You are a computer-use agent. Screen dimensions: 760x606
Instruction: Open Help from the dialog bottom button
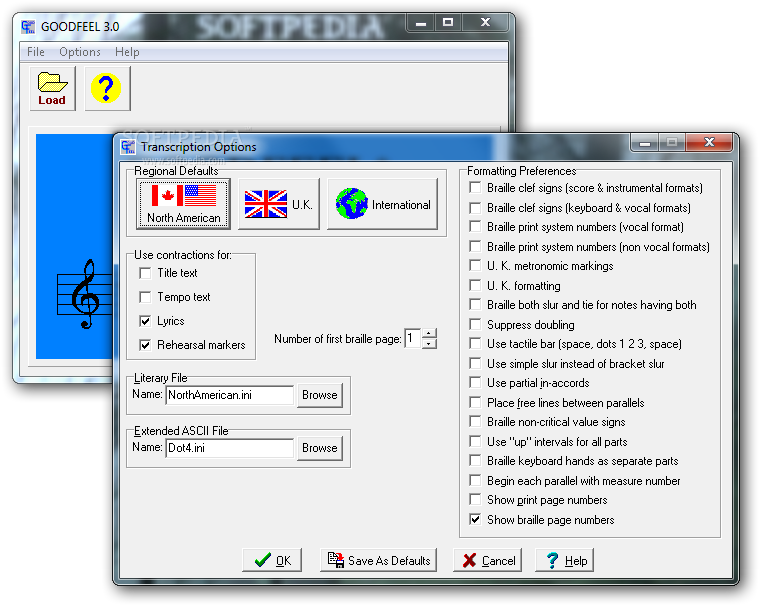tap(565, 560)
